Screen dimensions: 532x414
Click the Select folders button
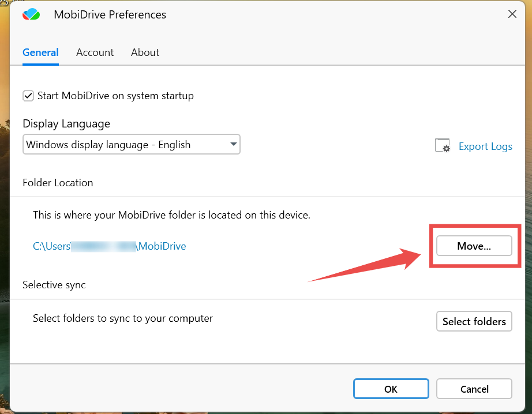point(474,321)
